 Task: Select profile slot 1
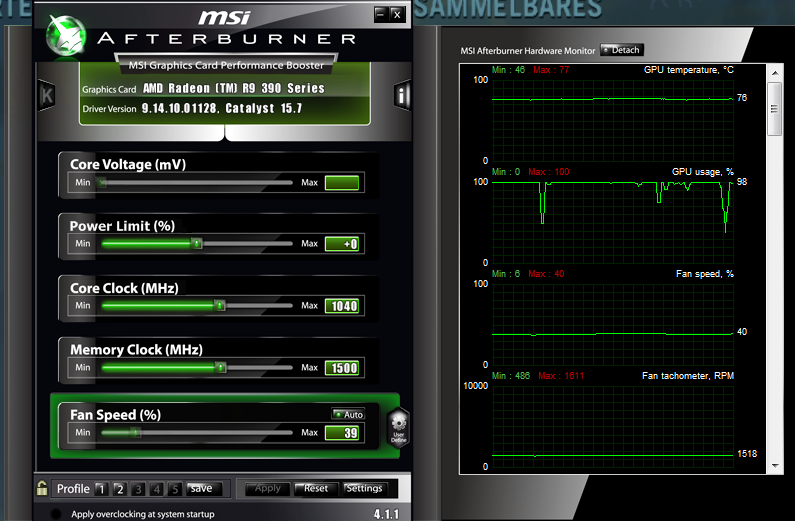[101, 489]
